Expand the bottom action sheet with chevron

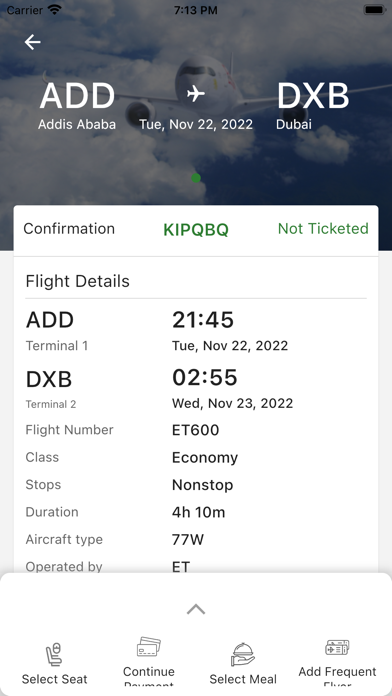tap(196, 609)
